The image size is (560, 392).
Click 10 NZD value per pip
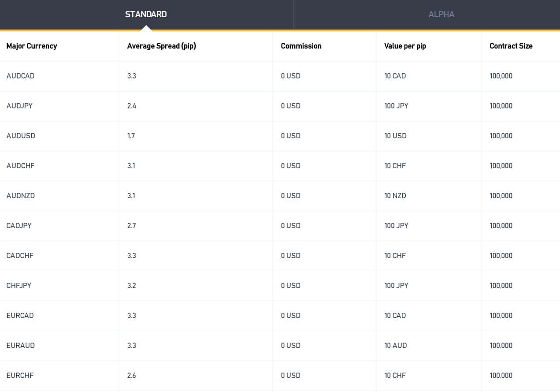pyautogui.click(x=395, y=196)
